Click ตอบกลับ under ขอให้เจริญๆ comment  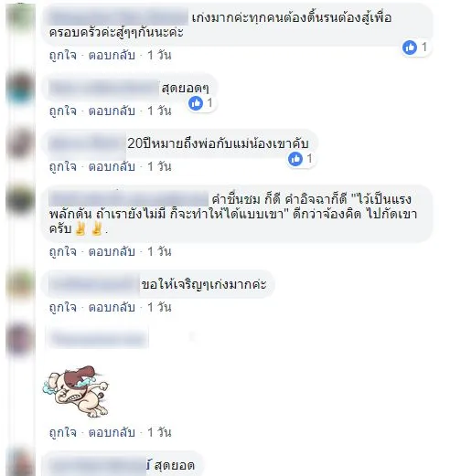[x=112, y=307]
